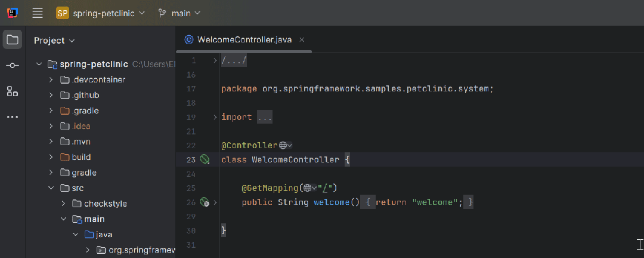Expand the .mvn folder

click(x=51, y=142)
